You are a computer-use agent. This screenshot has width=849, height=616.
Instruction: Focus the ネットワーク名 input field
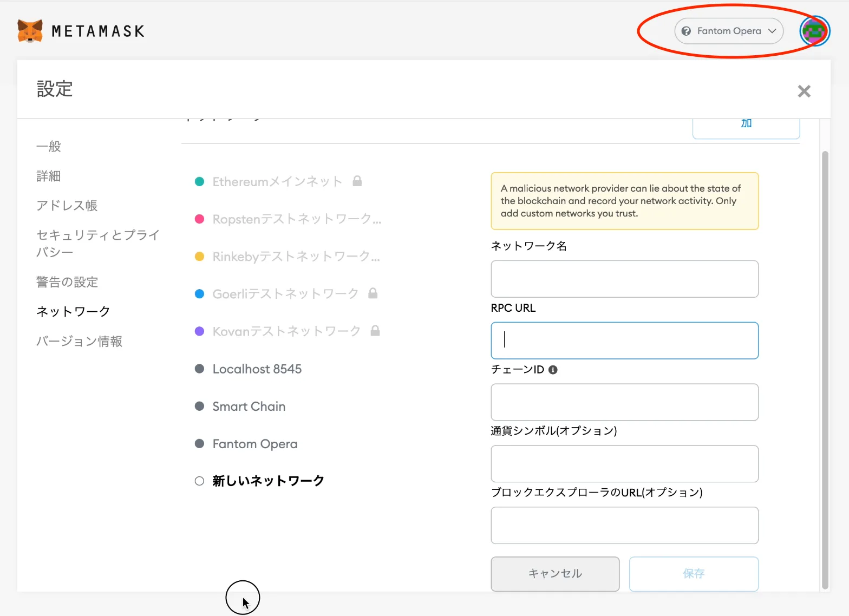624,279
